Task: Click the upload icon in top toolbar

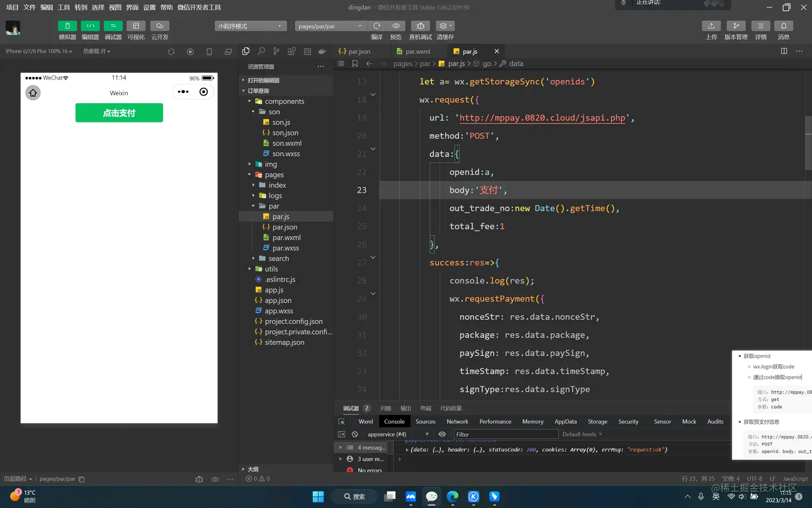Action: pos(711,26)
